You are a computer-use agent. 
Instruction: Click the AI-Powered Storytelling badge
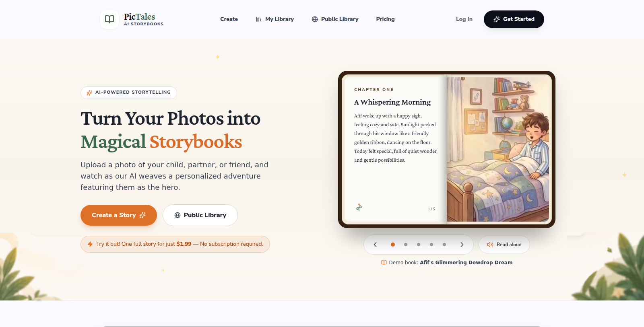coord(129,93)
